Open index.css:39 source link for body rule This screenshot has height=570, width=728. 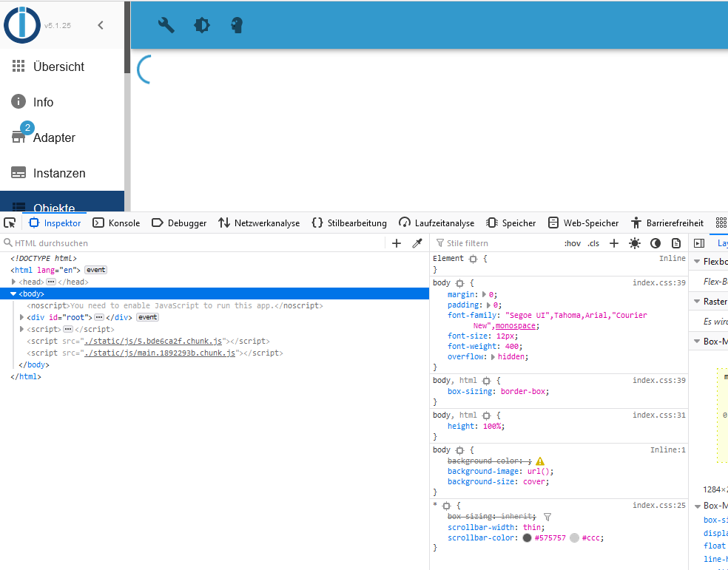click(x=658, y=283)
